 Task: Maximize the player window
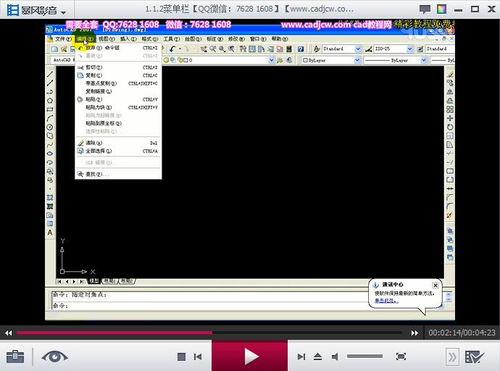[x=475, y=9]
